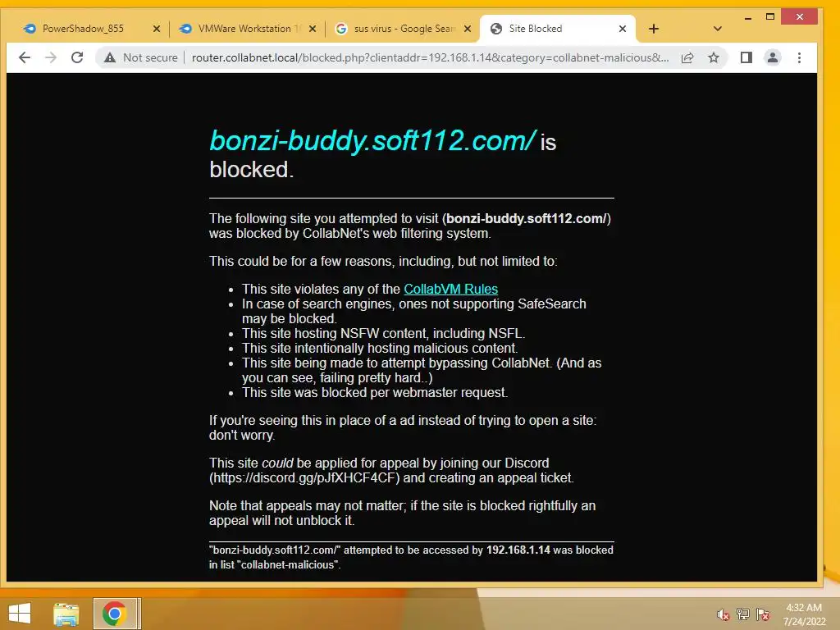Select the Site Blocked tab
Screen dimensions: 840x630
(558, 29)
